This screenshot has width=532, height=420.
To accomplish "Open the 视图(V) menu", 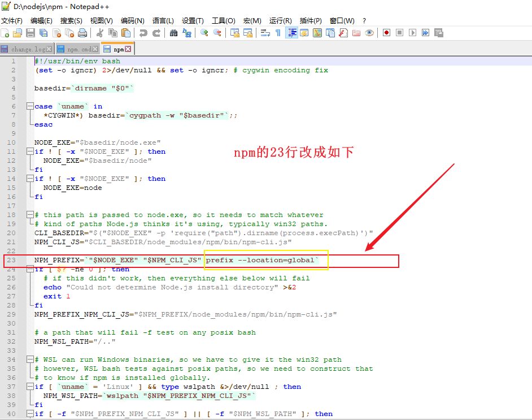I will (x=102, y=21).
